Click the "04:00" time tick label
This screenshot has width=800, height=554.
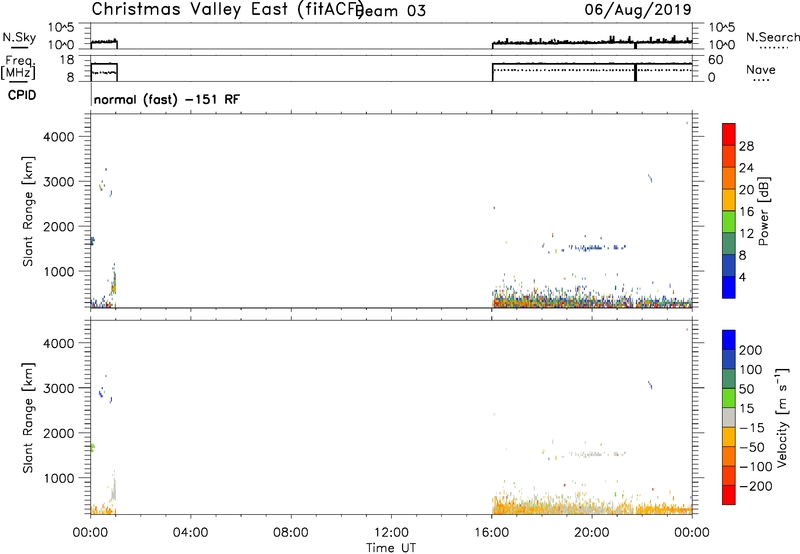[x=190, y=532]
